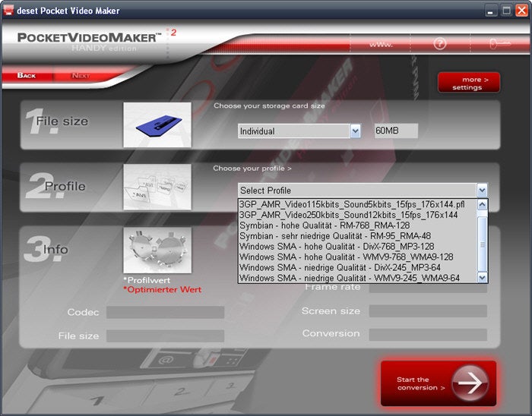This screenshot has width=532, height=416.
Task: Go to Next step
Action: (x=81, y=76)
